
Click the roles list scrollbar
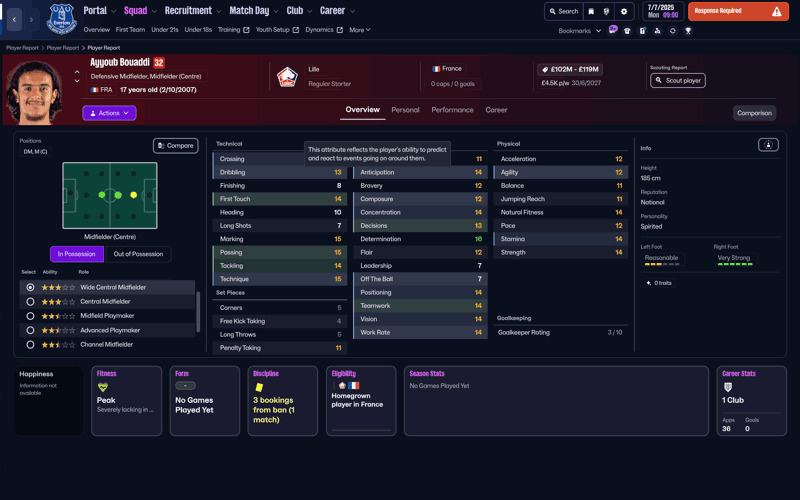coord(198,310)
